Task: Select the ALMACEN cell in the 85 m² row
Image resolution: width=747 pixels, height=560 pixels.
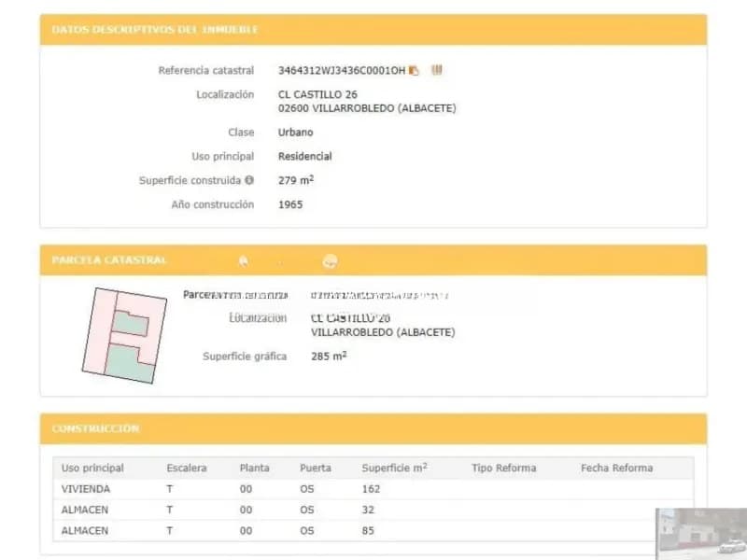Action: pos(85,530)
